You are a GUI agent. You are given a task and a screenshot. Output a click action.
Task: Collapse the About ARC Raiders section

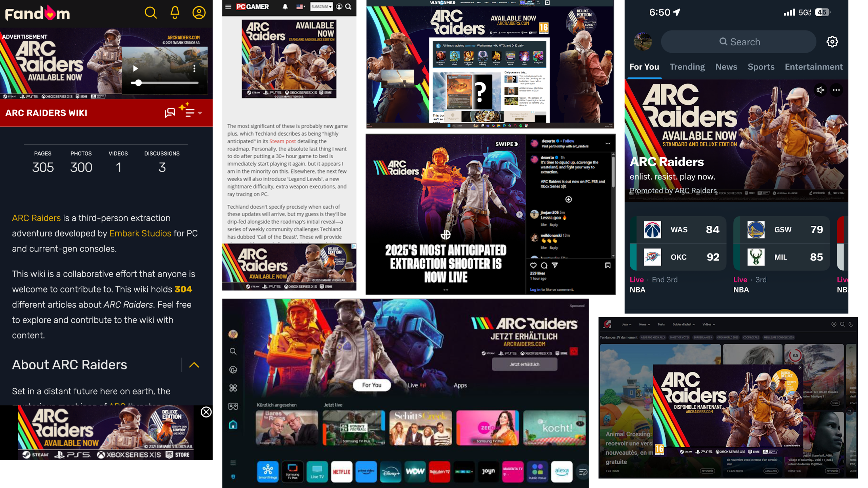click(194, 365)
